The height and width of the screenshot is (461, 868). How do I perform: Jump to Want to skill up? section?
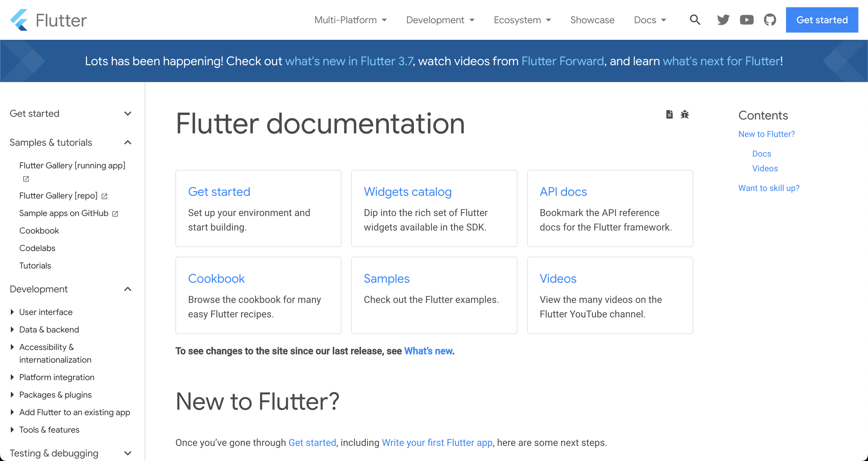pos(769,188)
